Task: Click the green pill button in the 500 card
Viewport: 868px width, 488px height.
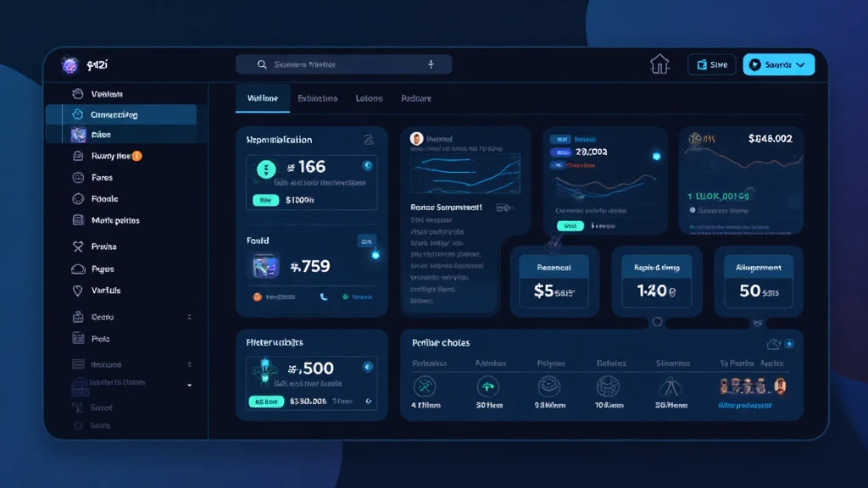Action: click(x=266, y=402)
